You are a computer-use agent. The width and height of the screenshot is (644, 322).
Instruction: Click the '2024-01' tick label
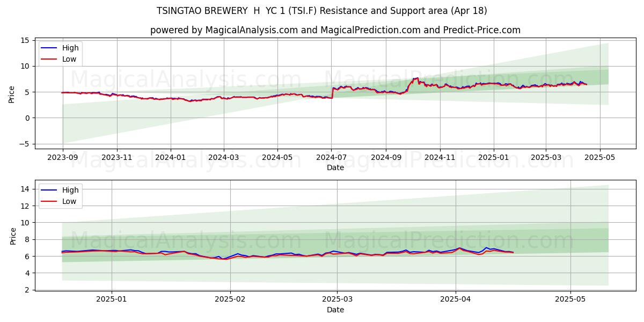[171, 157]
